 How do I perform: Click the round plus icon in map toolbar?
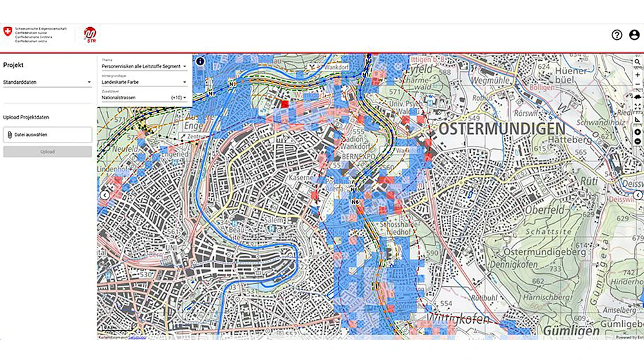(637, 132)
